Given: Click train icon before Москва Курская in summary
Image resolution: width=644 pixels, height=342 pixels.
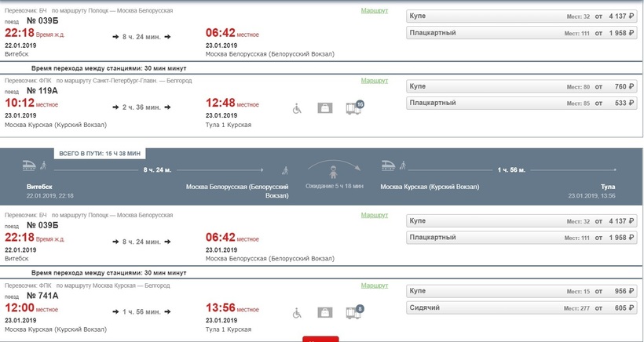Looking at the screenshot, I should pyautogui.click(x=388, y=166).
